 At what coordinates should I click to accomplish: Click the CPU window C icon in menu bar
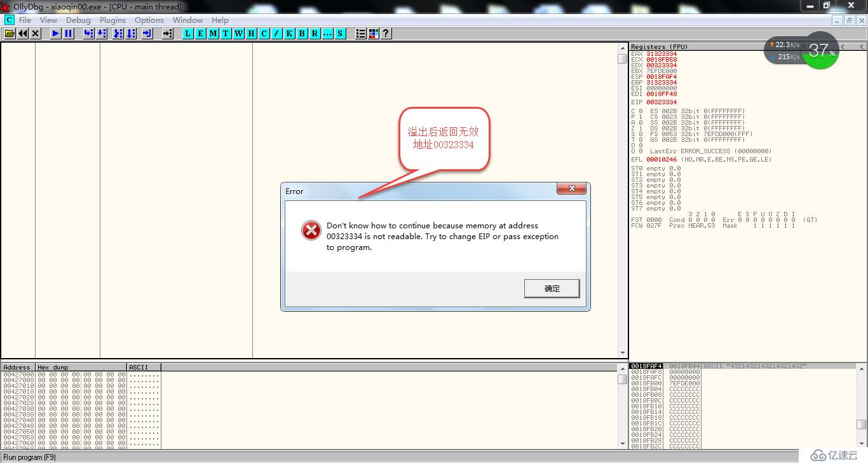[9, 20]
